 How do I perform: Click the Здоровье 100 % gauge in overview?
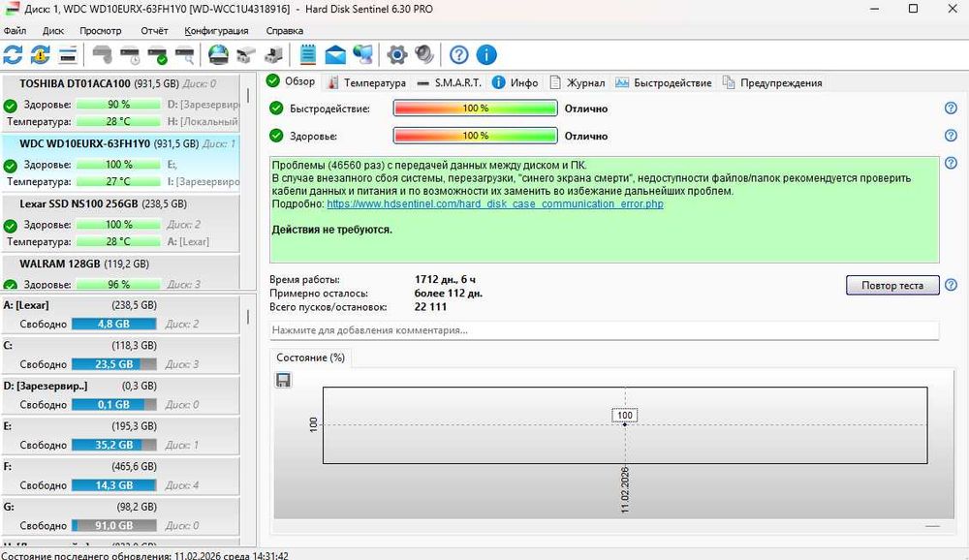[475, 136]
